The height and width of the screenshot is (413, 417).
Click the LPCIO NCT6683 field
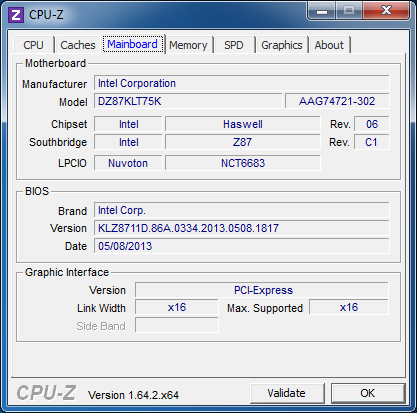pyautogui.click(x=243, y=163)
